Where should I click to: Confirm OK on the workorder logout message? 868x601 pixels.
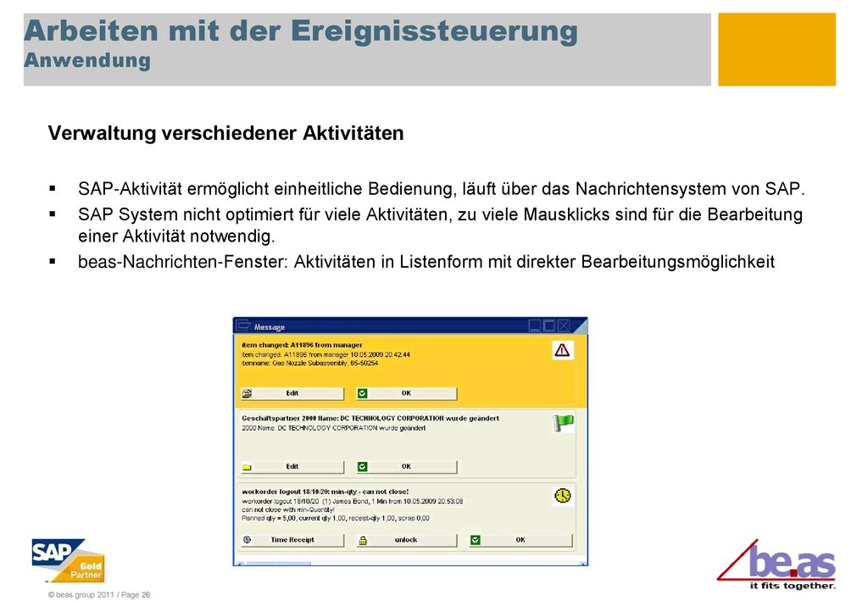coord(520,540)
